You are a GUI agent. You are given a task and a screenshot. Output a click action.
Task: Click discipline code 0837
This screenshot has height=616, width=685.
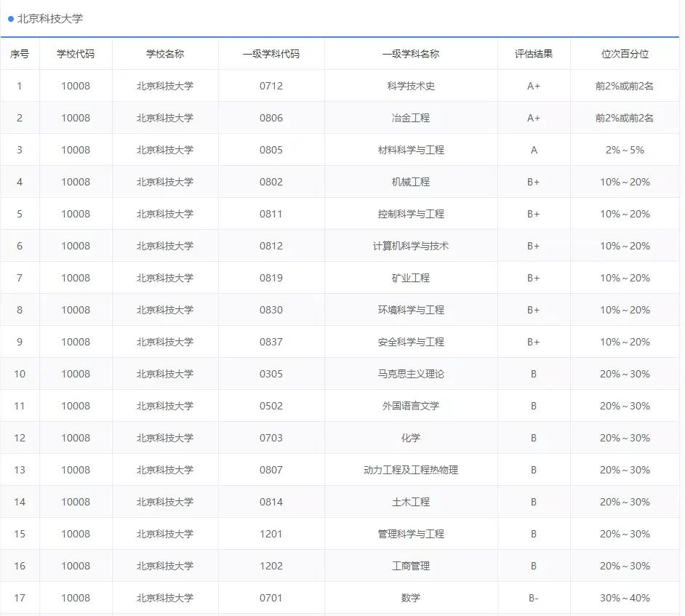pos(271,342)
